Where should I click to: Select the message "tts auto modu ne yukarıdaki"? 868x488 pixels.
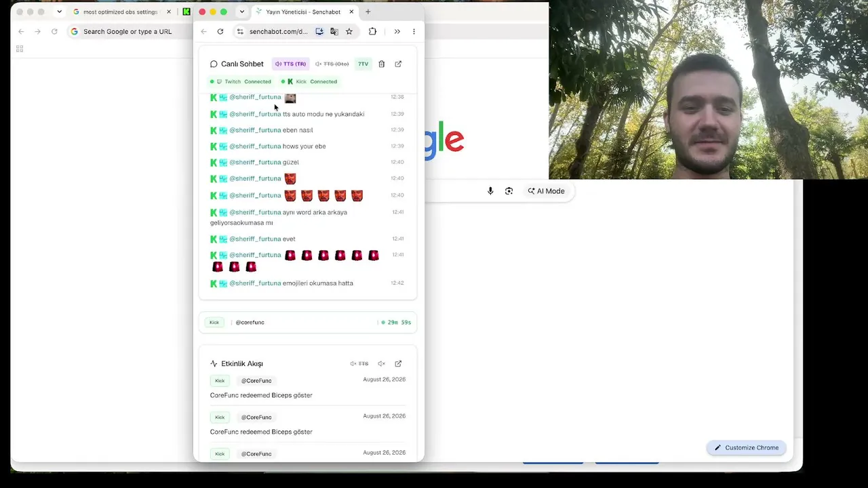click(323, 114)
